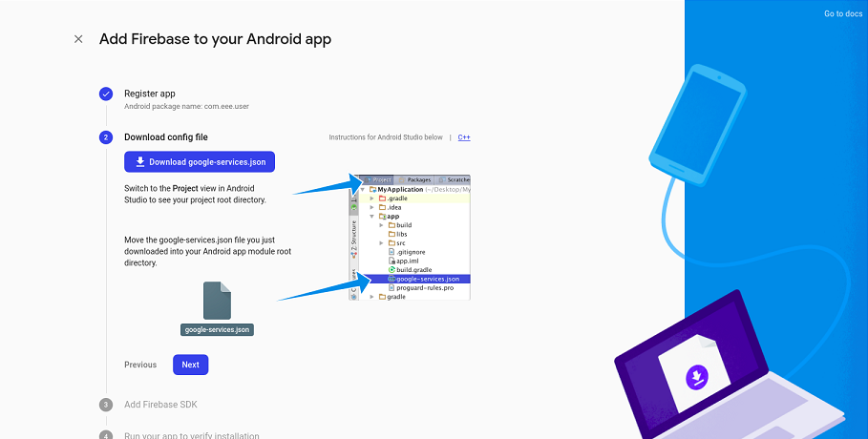Click the Run your app to verify installation step
This screenshot has width=868, height=439.
coord(192,436)
